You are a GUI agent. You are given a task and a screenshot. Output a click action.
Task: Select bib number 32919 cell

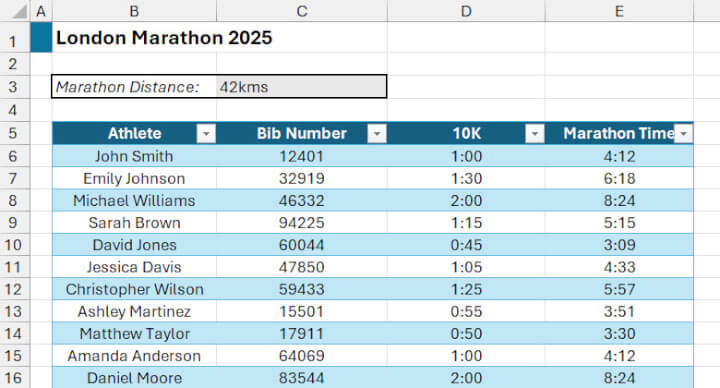point(302,178)
